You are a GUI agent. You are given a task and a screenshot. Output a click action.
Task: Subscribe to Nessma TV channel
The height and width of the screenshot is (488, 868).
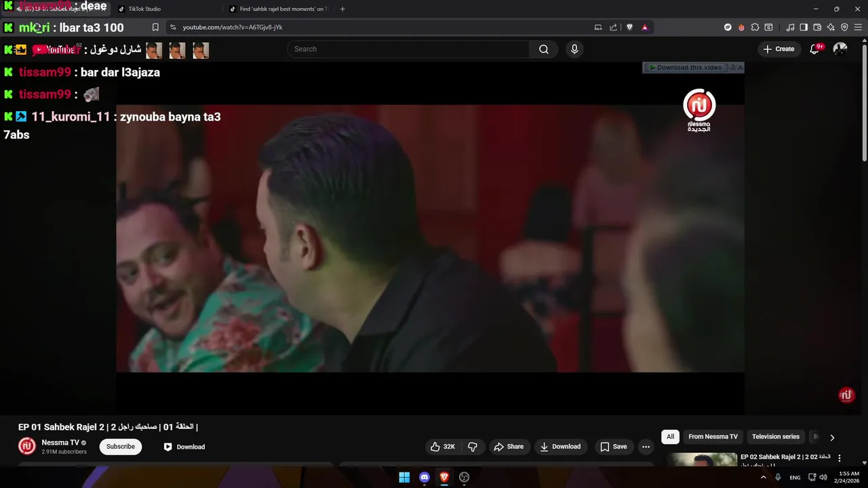pos(121,447)
